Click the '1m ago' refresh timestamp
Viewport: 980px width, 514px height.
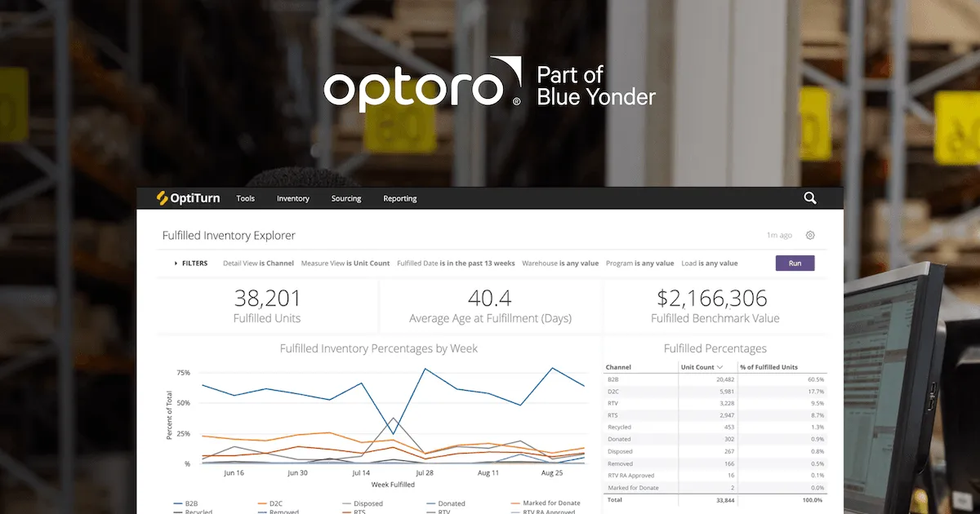(x=779, y=235)
